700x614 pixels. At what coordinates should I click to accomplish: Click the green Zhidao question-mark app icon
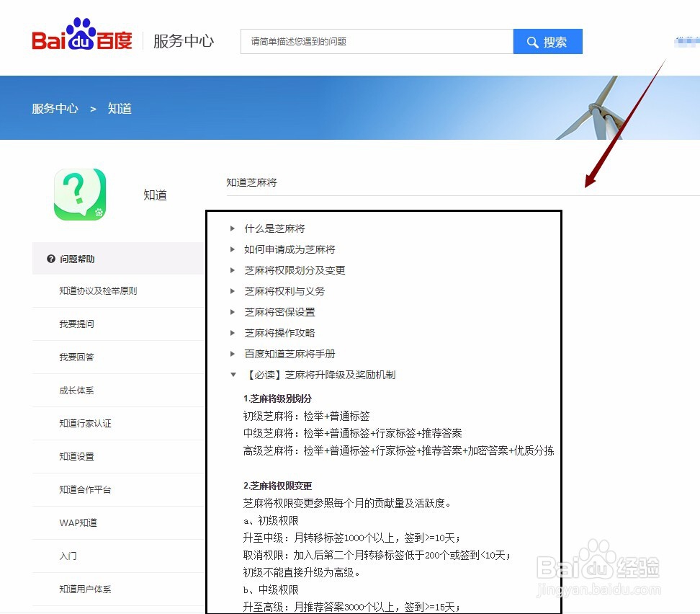pos(80,195)
